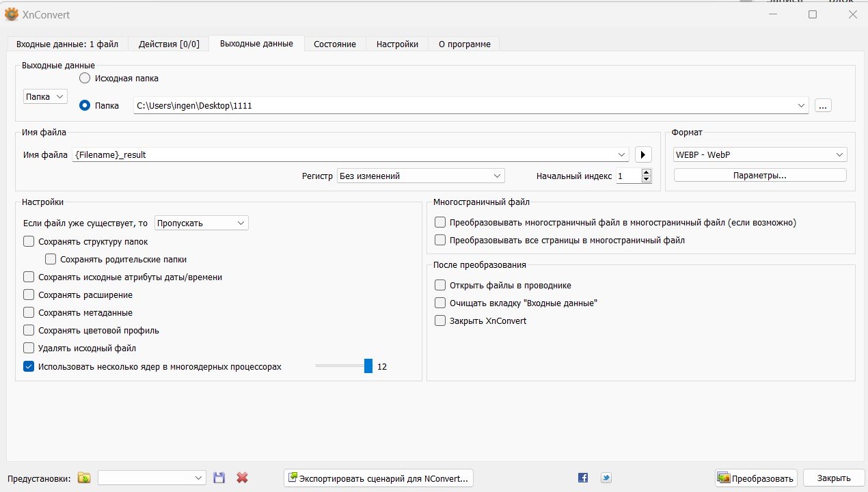Open the WEBP - WebP format dropdown

click(760, 154)
